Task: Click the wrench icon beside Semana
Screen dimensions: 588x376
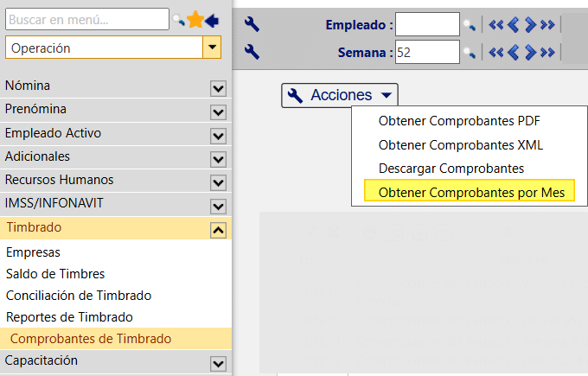Action: click(x=252, y=52)
